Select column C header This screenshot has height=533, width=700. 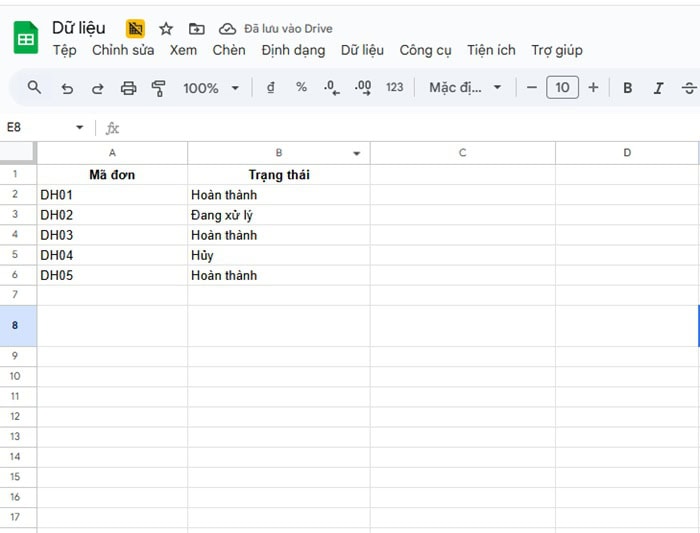(462, 153)
